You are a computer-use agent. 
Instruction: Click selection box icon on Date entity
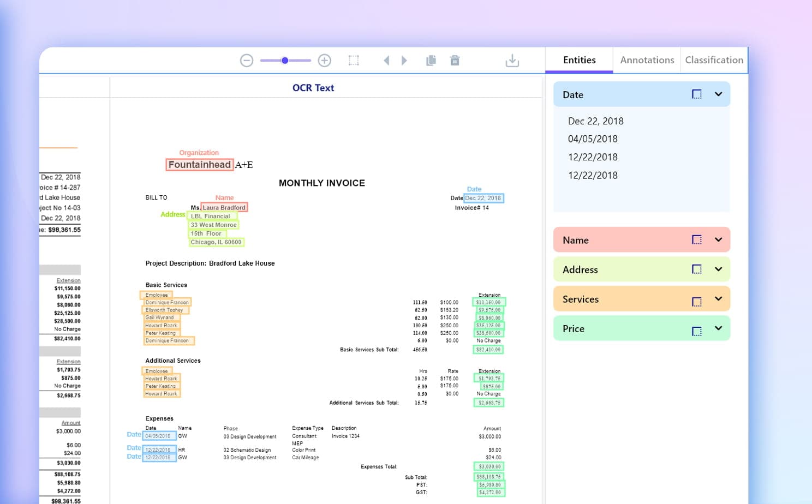[x=697, y=94]
